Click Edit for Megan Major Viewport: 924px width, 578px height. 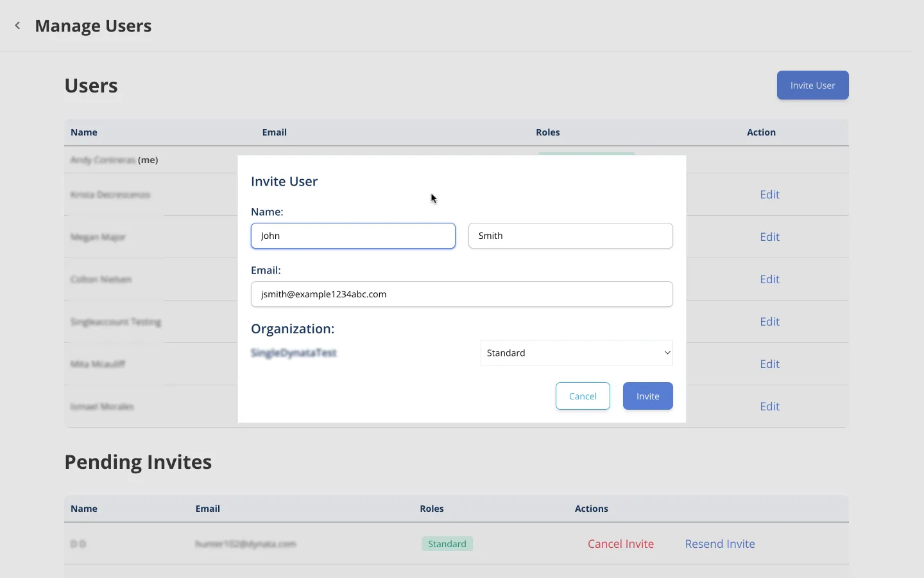tap(769, 237)
